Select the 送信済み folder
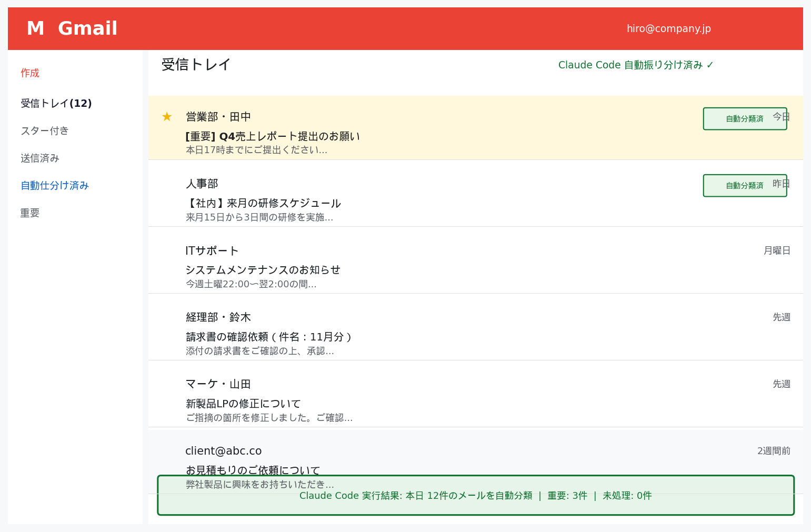The height and width of the screenshot is (532, 811). point(39,158)
